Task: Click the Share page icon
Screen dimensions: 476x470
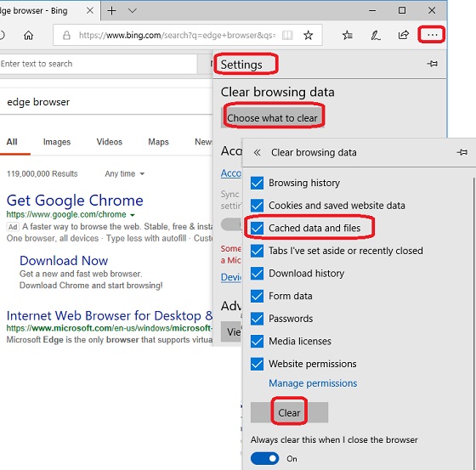Action: tap(404, 35)
